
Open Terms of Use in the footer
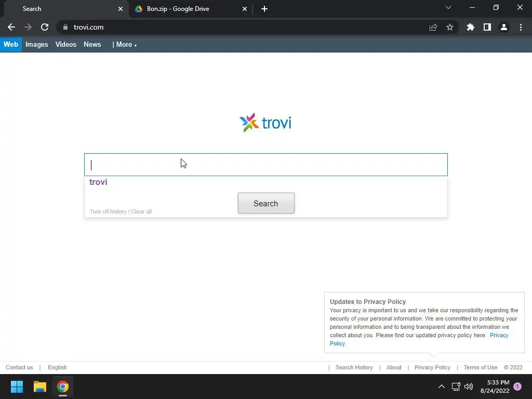pos(481,367)
